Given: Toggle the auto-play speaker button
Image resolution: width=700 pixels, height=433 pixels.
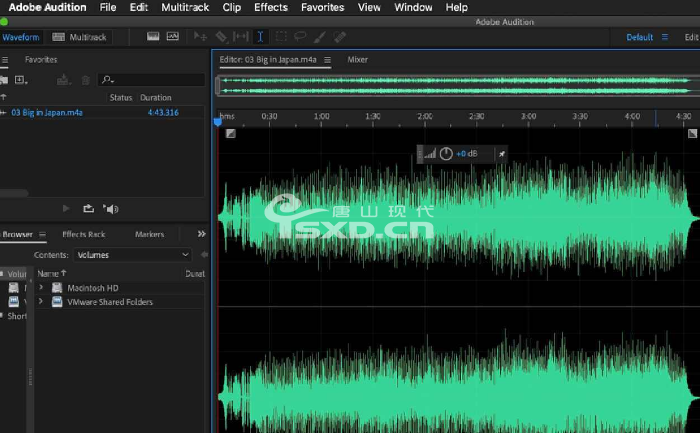Looking at the screenshot, I should point(110,209).
